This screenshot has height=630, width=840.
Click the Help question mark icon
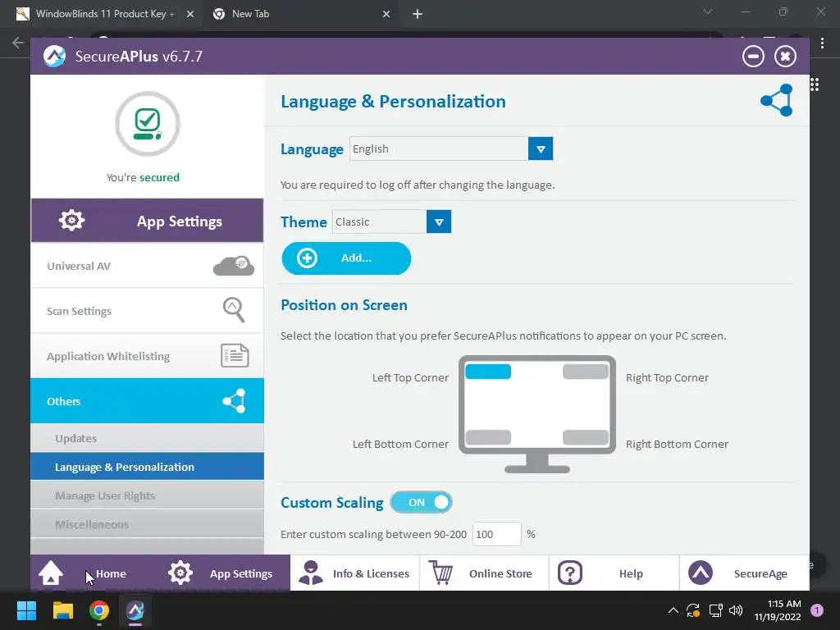(x=570, y=573)
